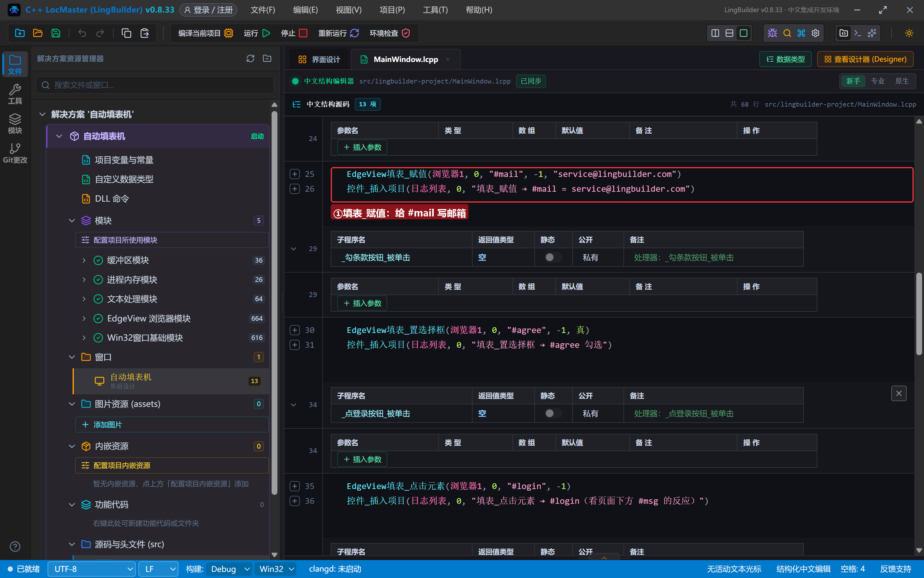Click the help question mark icon
The width and height of the screenshot is (924, 578).
coord(15,547)
